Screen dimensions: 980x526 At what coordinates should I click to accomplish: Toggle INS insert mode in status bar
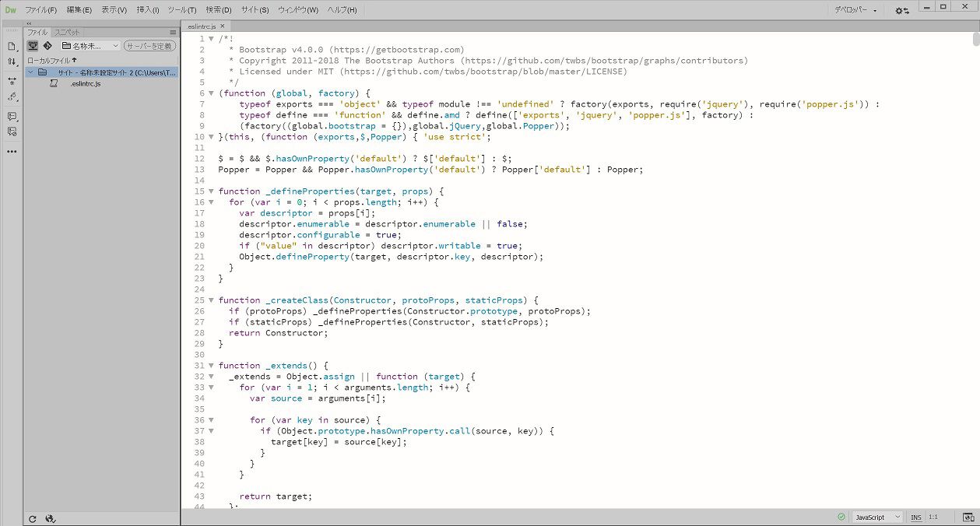[x=916, y=517]
